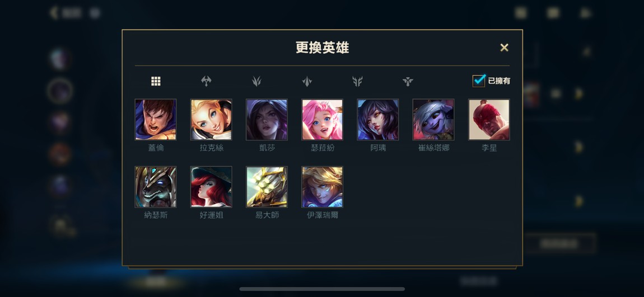The width and height of the screenshot is (644, 297).
Task: Choose the 拉克絲 champion portrait
Action: (x=211, y=119)
